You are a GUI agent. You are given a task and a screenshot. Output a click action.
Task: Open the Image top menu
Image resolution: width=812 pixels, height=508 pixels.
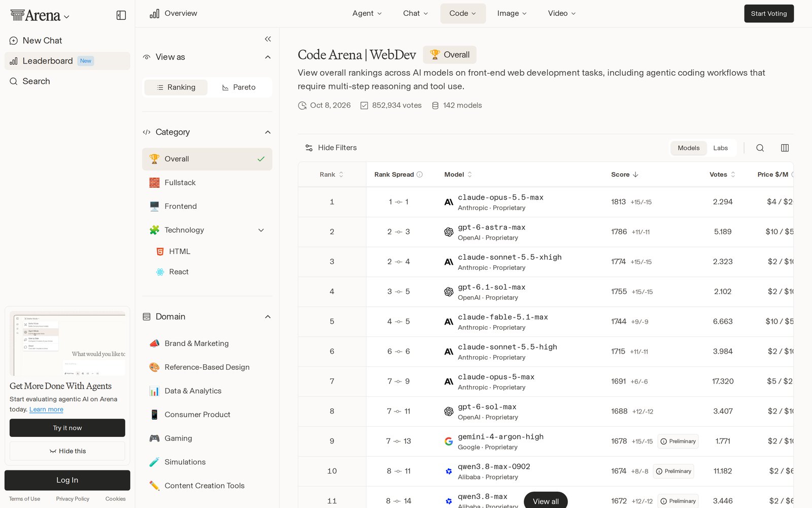pyautogui.click(x=512, y=13)
